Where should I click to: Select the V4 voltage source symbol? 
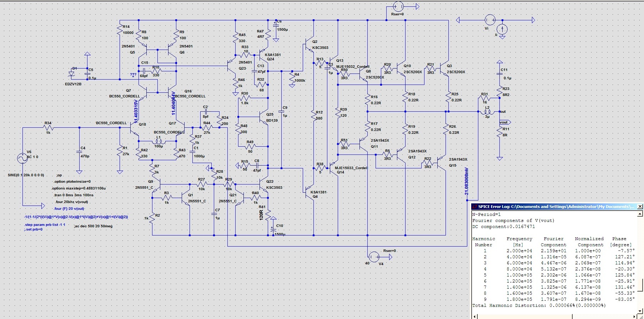(374, 257)
